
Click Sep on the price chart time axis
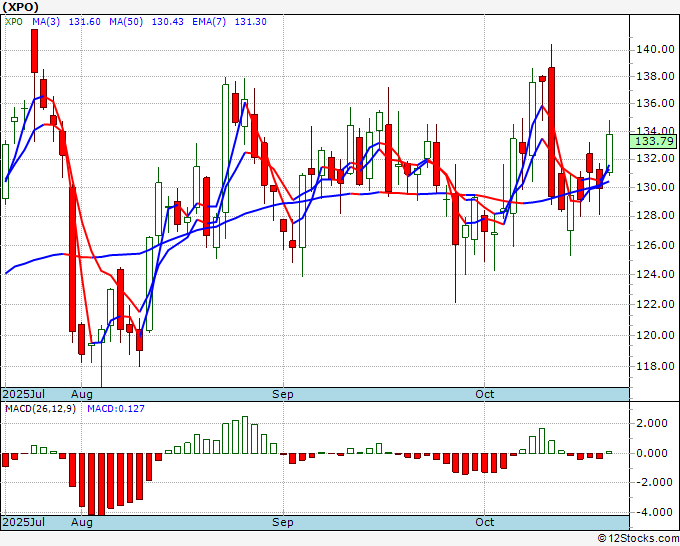[x=283, y=394]
